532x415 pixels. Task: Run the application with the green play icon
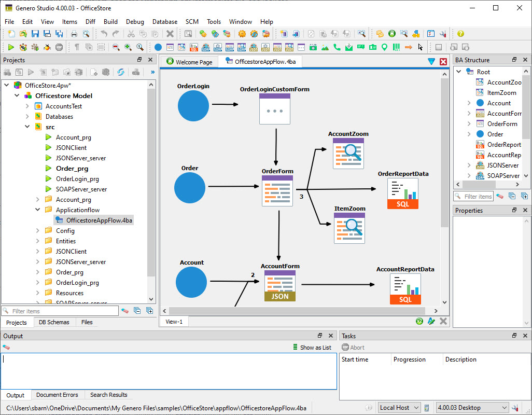[10, 48]
